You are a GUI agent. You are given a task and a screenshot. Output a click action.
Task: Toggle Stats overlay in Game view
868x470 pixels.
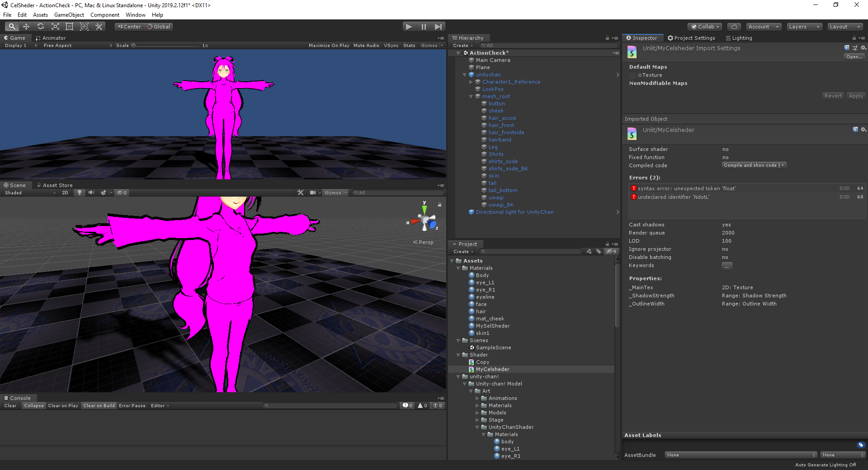409,46
